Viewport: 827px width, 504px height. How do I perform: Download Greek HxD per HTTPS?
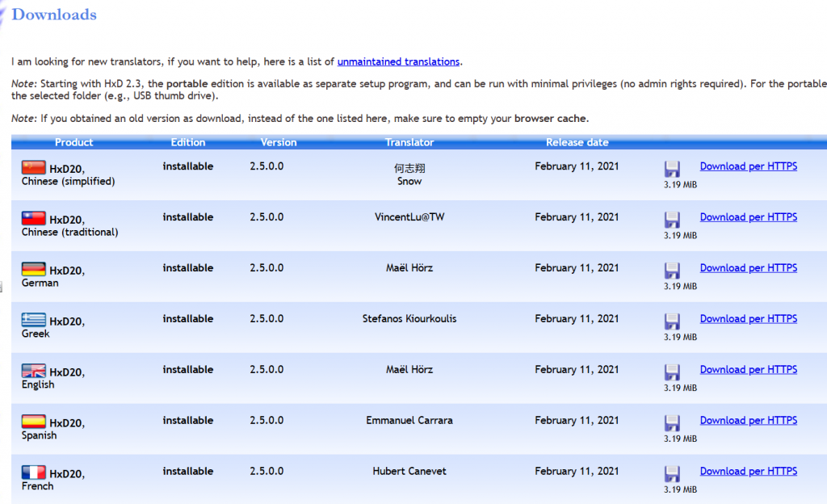tap(749, 318)
